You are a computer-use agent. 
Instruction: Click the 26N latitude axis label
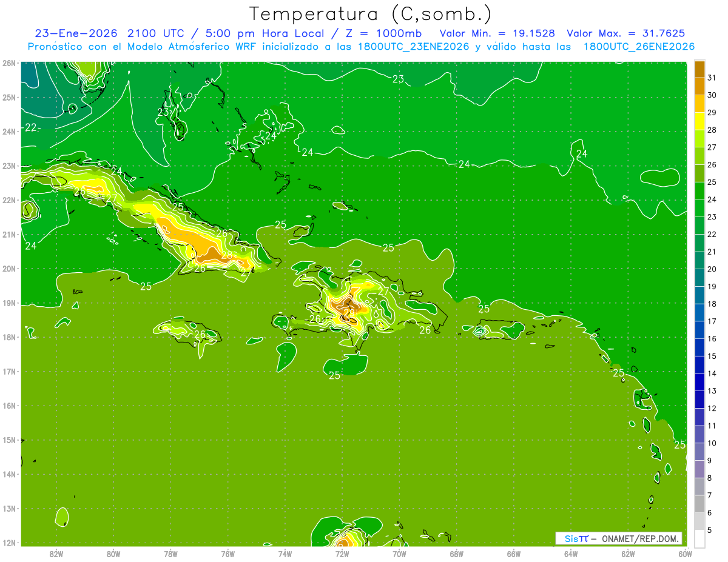(x=9, y=63)
